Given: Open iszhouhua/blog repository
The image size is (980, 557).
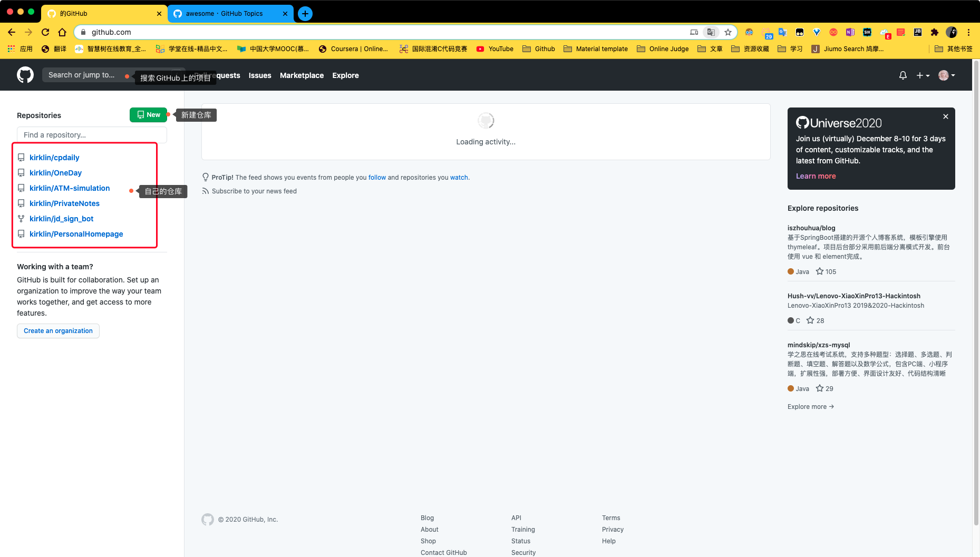Looking at the screenshot, I should [x=811, y=228].
